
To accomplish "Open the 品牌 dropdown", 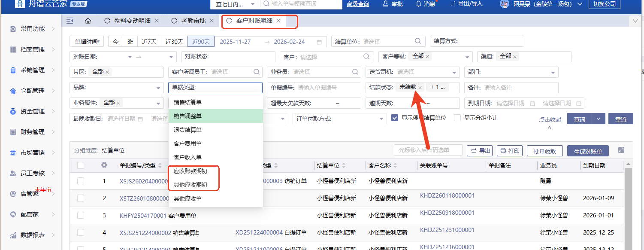I will [x=116, y=88].
